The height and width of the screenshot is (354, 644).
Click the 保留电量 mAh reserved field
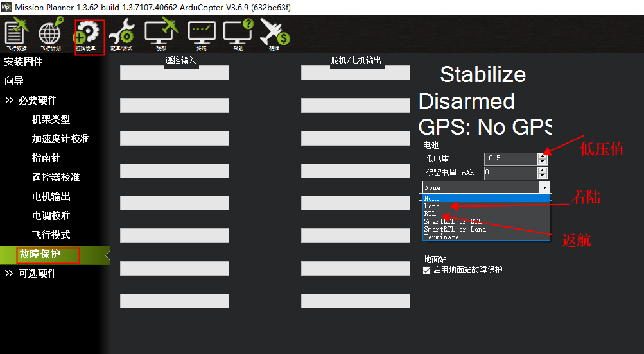click(510, 173)
